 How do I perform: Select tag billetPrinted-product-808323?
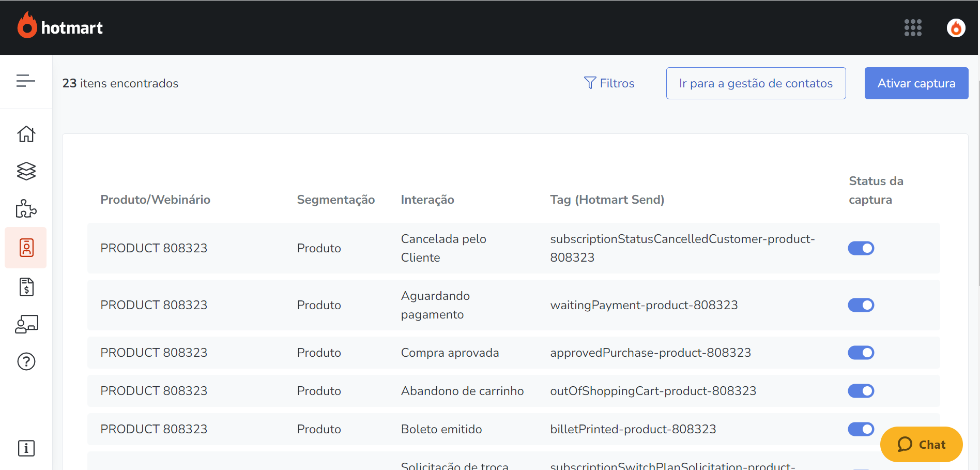pyautogui.click(x=633, y=429)
